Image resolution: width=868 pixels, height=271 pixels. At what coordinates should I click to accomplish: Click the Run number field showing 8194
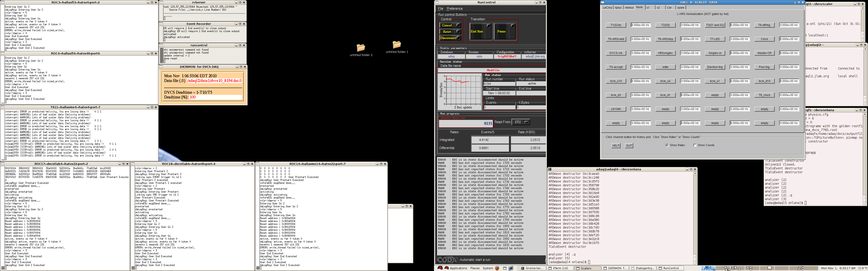click(x=499, y=84)
